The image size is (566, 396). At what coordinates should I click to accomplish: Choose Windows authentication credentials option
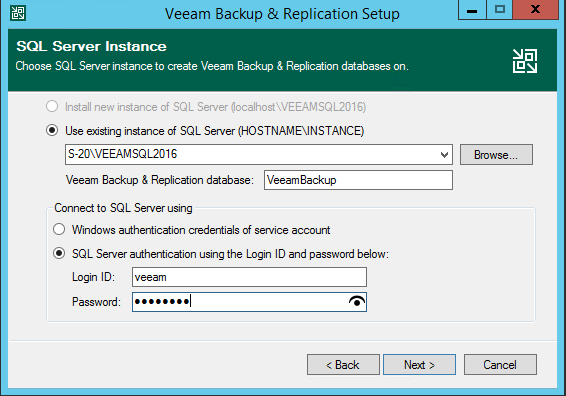[59, 229]
